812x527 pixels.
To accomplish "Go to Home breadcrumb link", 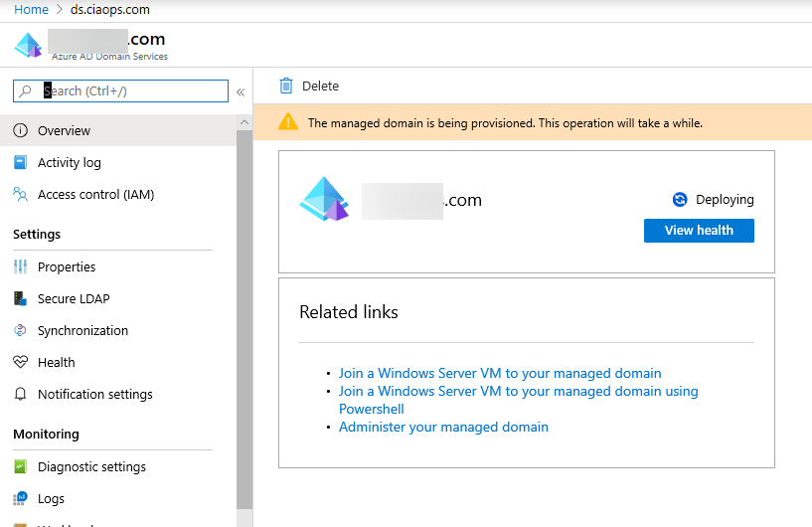I will pos(31,9).
